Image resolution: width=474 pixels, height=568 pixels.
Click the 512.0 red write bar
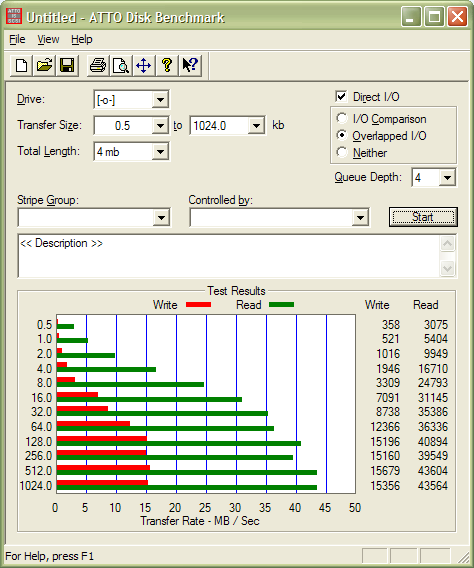point(103,467)
